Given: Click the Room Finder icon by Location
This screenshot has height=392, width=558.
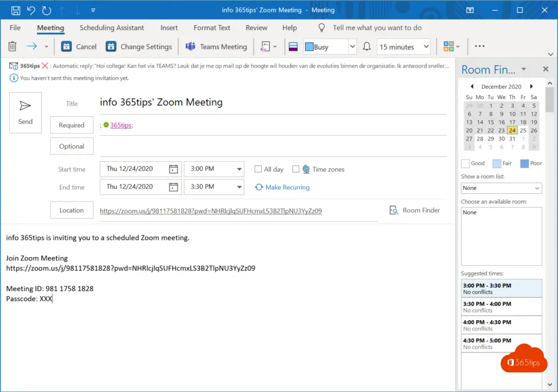Looking at the screenshot, I should pos(394,210).
